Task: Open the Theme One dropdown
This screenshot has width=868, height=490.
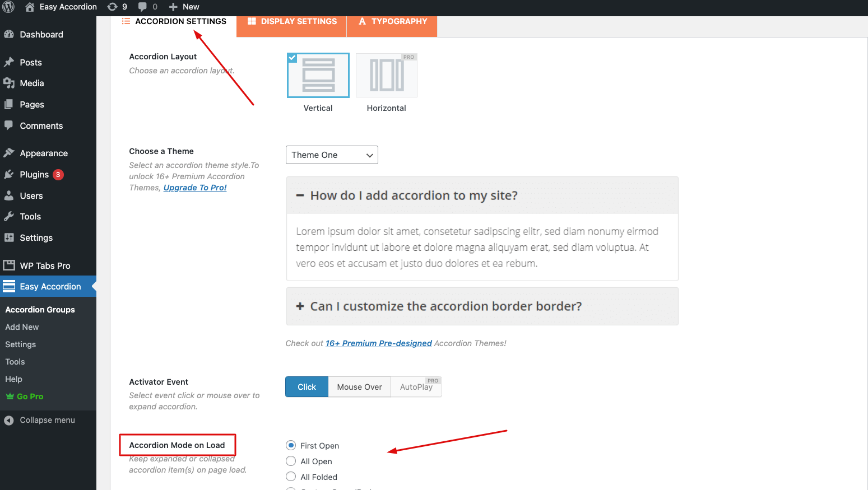Action: click(332, 155)
